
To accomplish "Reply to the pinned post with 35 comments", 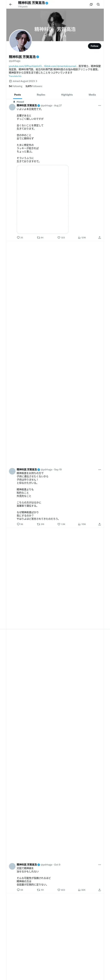I will [20, 237].
